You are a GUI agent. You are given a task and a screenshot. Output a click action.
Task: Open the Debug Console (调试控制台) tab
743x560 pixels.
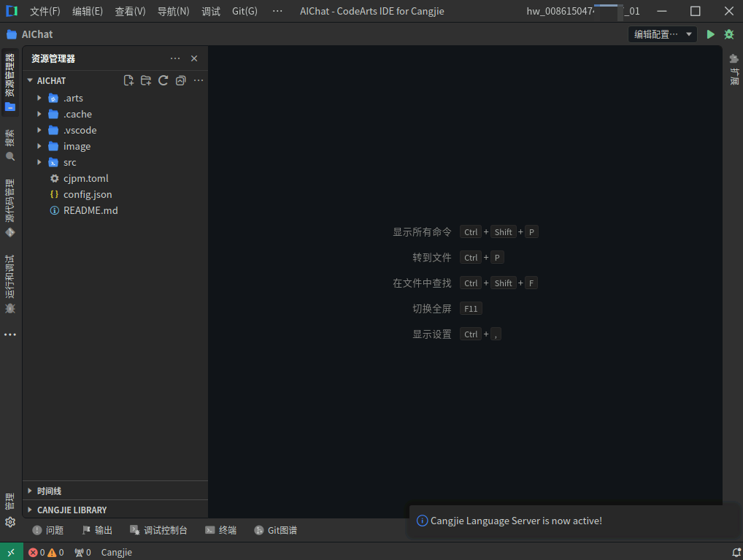pyautogui.click(x=158, y=530)
